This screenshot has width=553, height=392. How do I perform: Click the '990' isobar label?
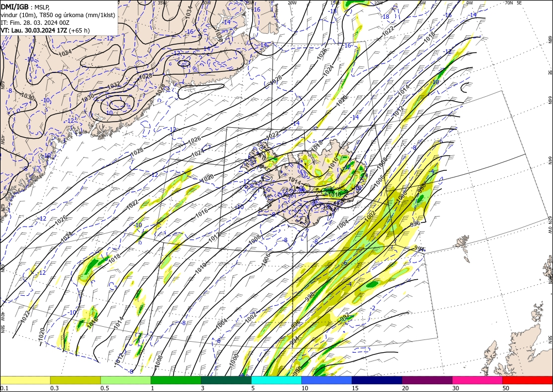click(x=298, y=371)
